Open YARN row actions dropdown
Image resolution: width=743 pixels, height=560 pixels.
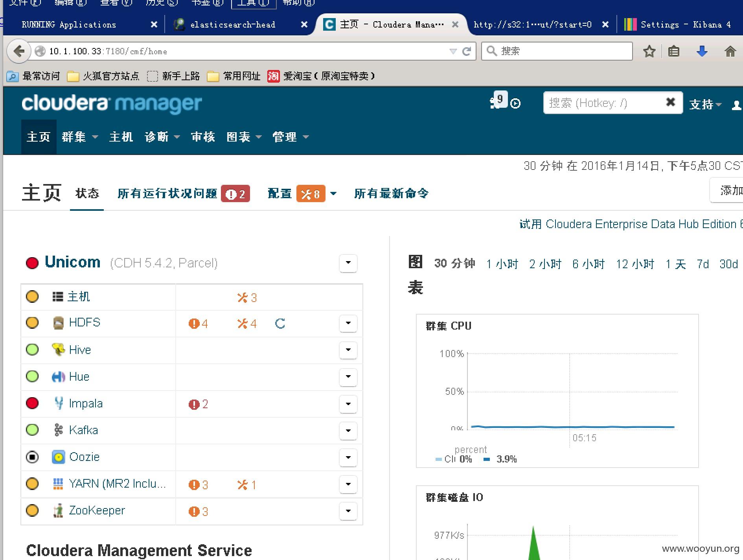coord(348,484)
